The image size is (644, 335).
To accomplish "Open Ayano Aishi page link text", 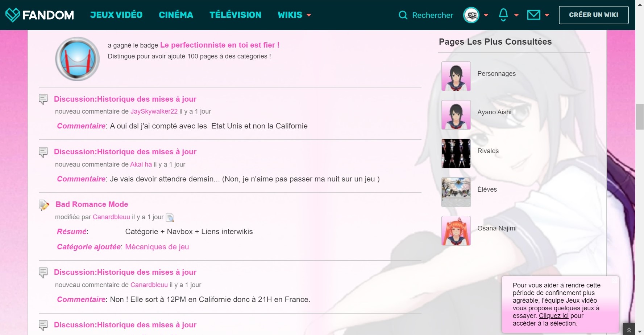I will (494, 112).
